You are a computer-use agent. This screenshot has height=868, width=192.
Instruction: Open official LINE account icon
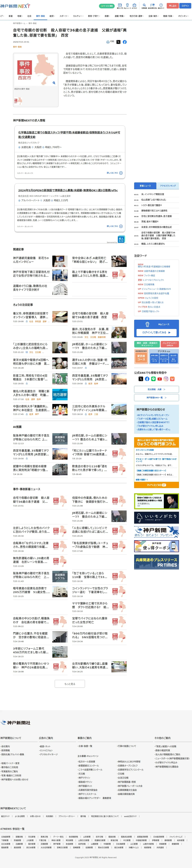coord(154,379)
